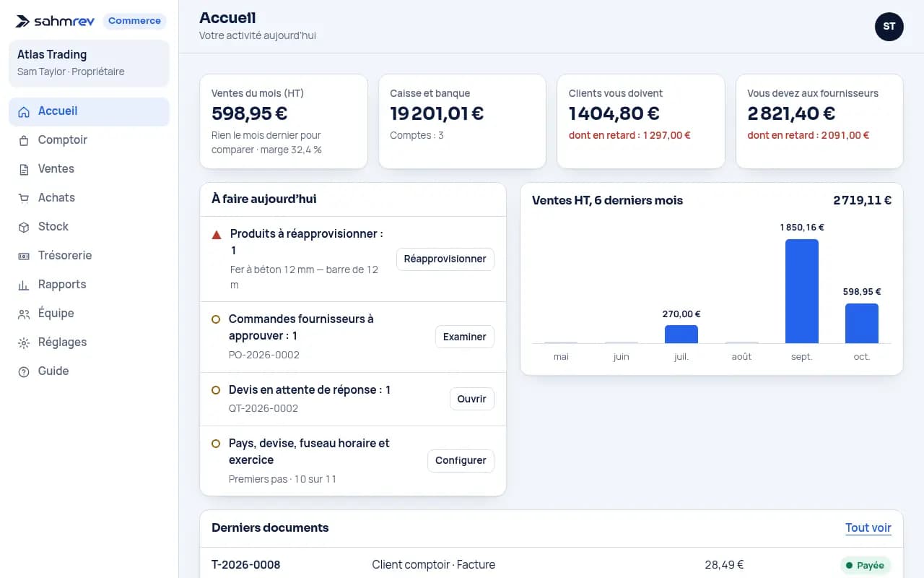Image resolution: width=924 pixels, height=578 pixels.
Task: Click the Stock box icon
Action: pos(24,227)
